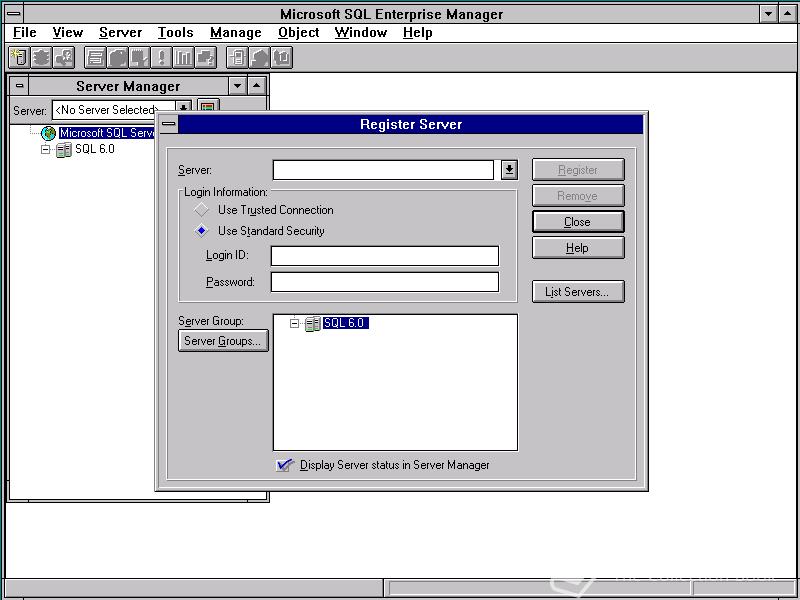This screenshot has height=600, width=800.
Task: Click the toolbar icon with the checkmark
Action: coord(139,57)
